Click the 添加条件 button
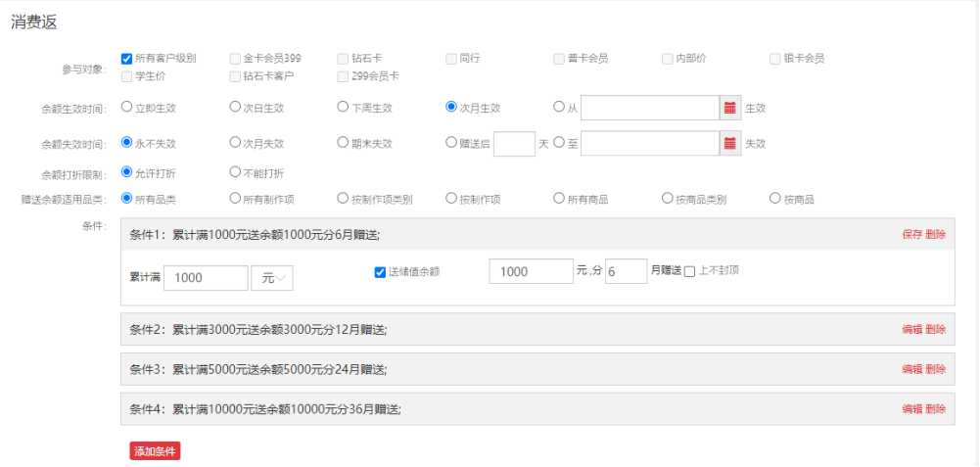The image size is (980, 467). [x=155, y=451]
